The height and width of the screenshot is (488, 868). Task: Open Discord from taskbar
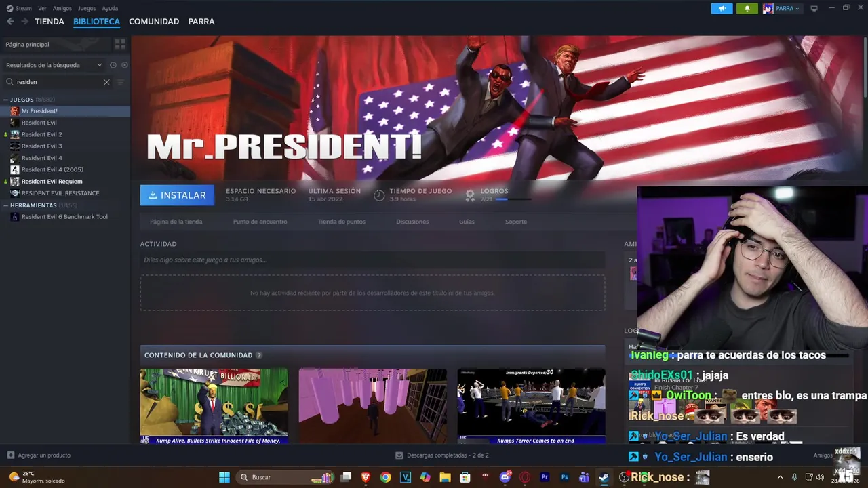point(505,477)
